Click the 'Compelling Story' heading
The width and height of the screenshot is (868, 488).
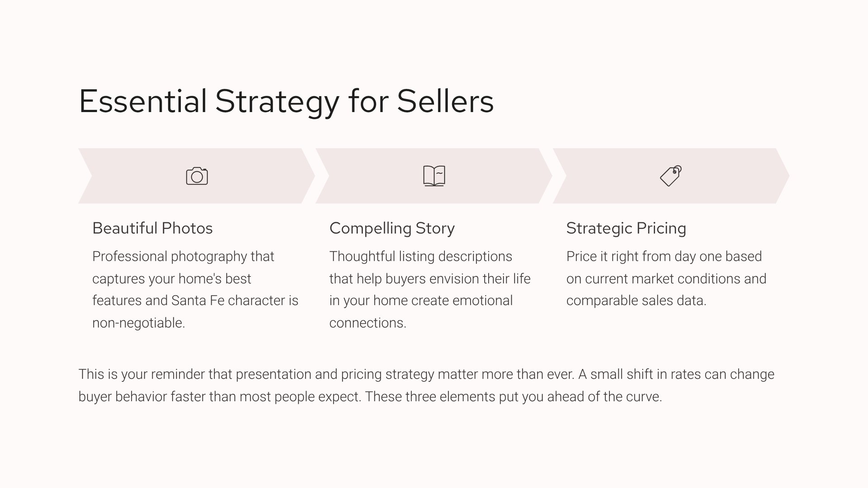click(392, 228)
